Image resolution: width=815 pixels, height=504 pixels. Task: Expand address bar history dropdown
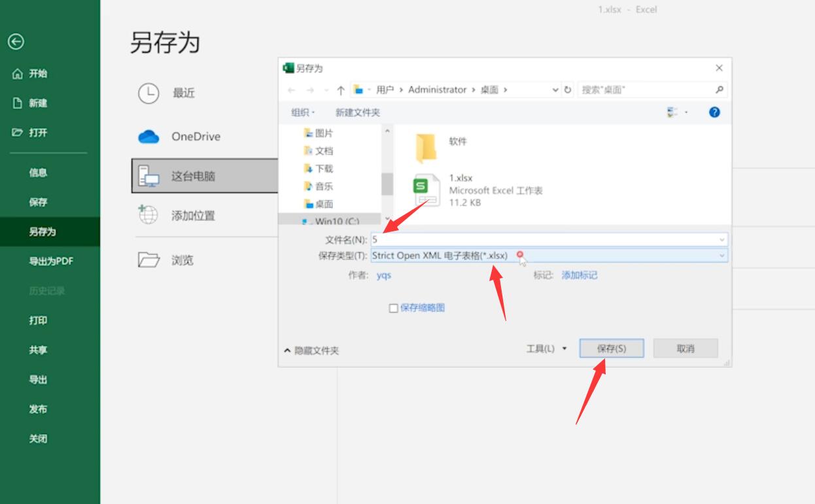pos(555,90)
